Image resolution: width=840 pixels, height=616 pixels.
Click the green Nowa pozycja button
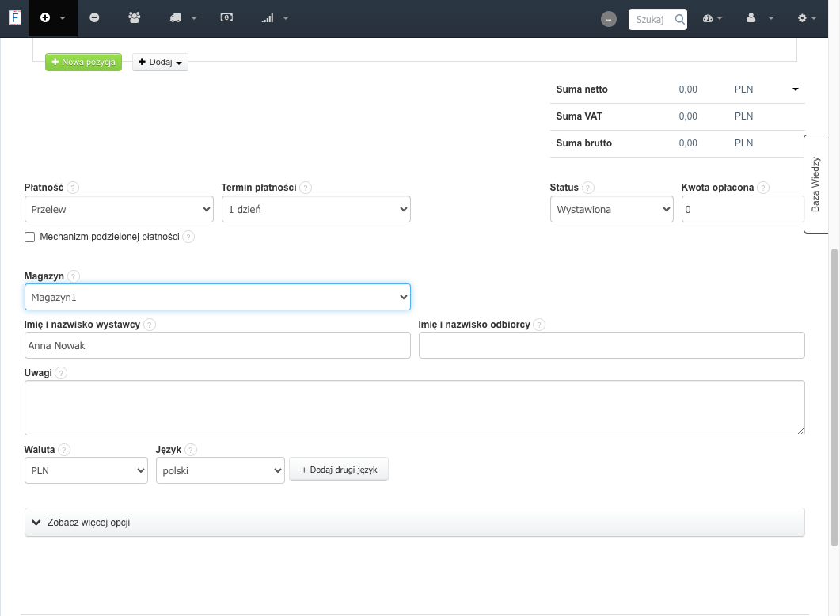click(84, 62)
